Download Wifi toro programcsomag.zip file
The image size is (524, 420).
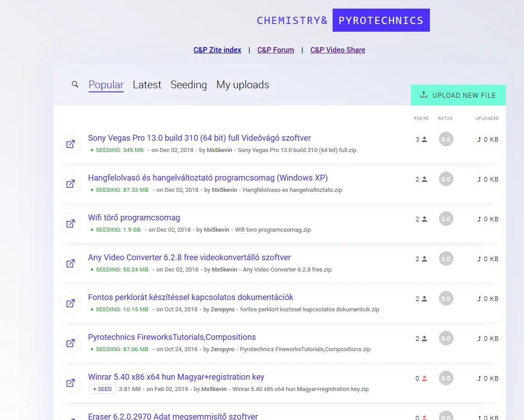[x=273, y=229]
